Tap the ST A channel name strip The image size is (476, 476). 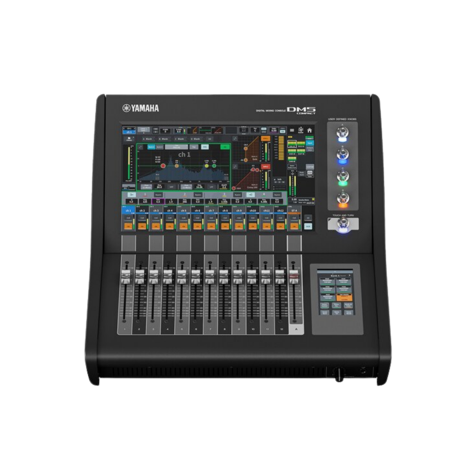[294, 210]
